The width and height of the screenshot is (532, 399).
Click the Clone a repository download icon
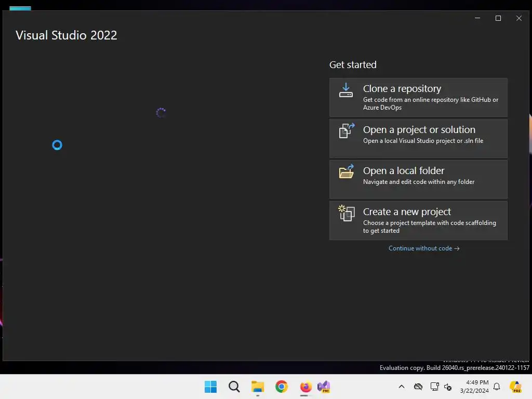pyautogui.click(x=345, y=90)
